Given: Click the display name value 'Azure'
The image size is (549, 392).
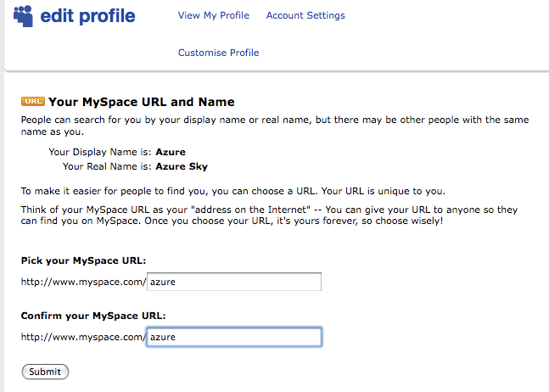Looking at the screenshot, I should click(x=171, y=152).
